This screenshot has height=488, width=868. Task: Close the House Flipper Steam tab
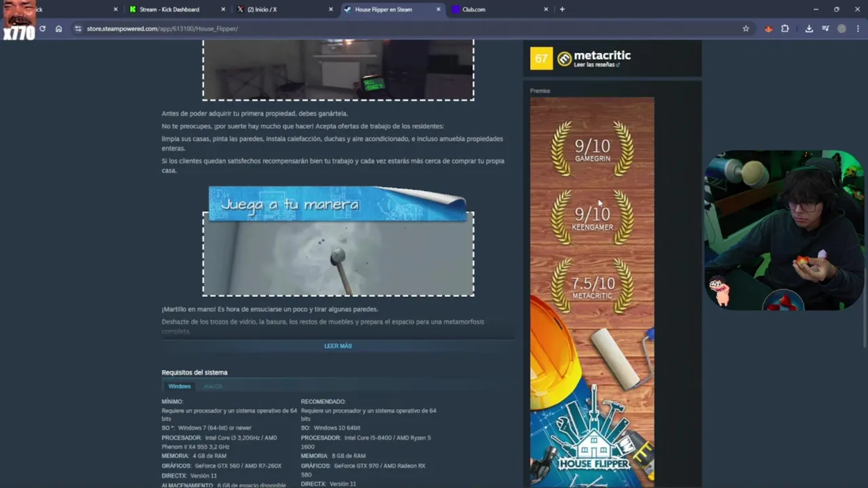coord(438,9)
